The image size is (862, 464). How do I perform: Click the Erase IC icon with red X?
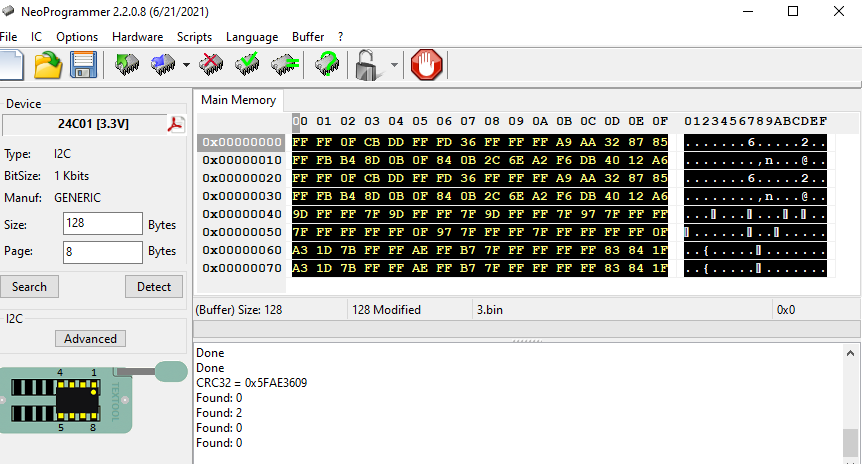click(x=211, y=66)
